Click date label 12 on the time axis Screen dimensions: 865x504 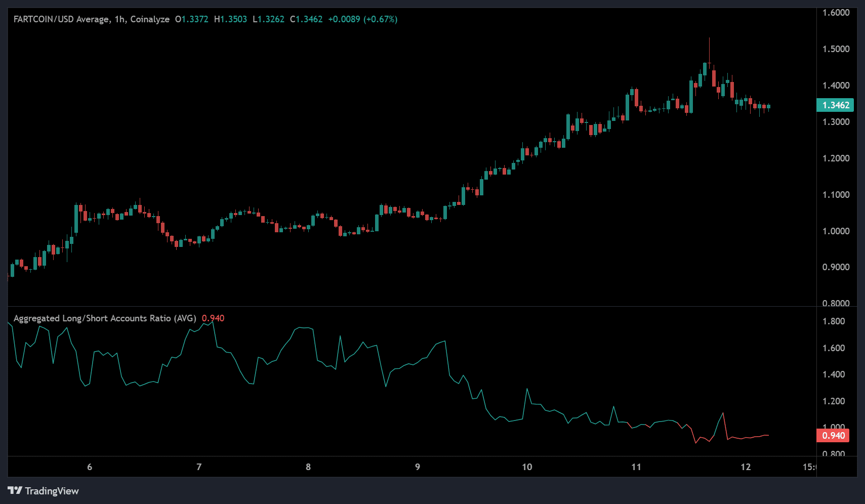pyautogui.click(x=746, y=467)
